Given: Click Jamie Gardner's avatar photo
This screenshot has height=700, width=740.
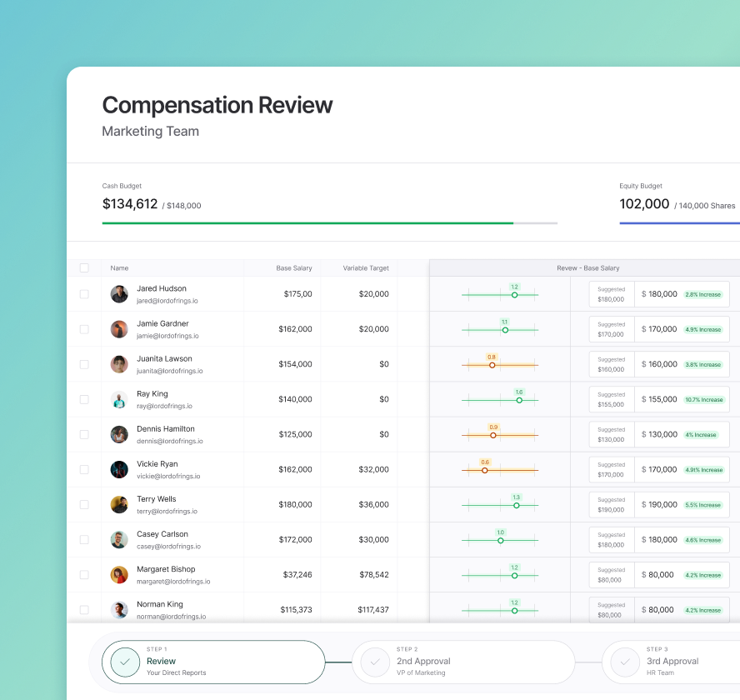Looking at the screenshot, I should [x=119, y=329].
